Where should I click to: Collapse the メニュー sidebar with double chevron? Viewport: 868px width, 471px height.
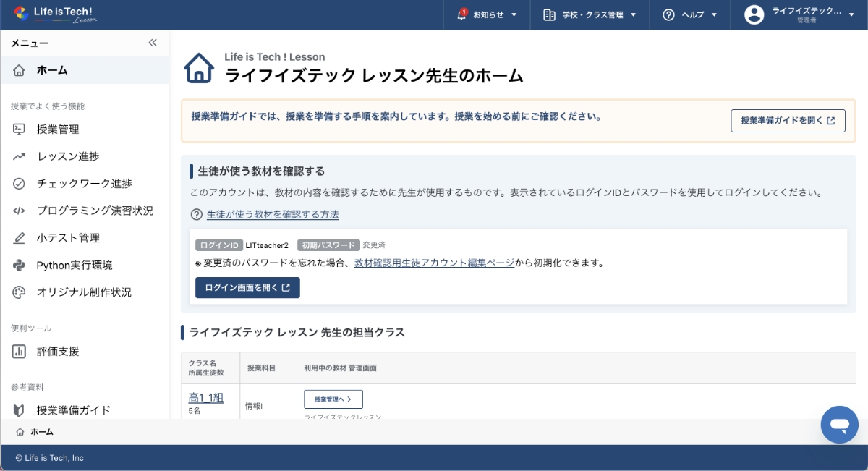pos(153,43)
